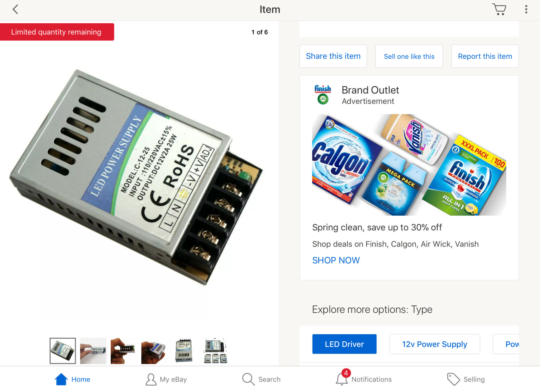
Task: Open the third product thumbnail showing the terminals
Action: (124, 351)
